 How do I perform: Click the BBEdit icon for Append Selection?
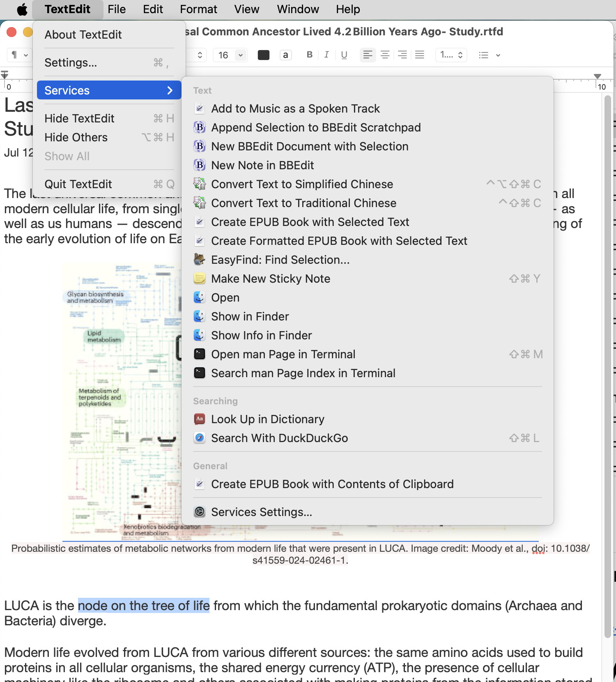tap(200, 127)
